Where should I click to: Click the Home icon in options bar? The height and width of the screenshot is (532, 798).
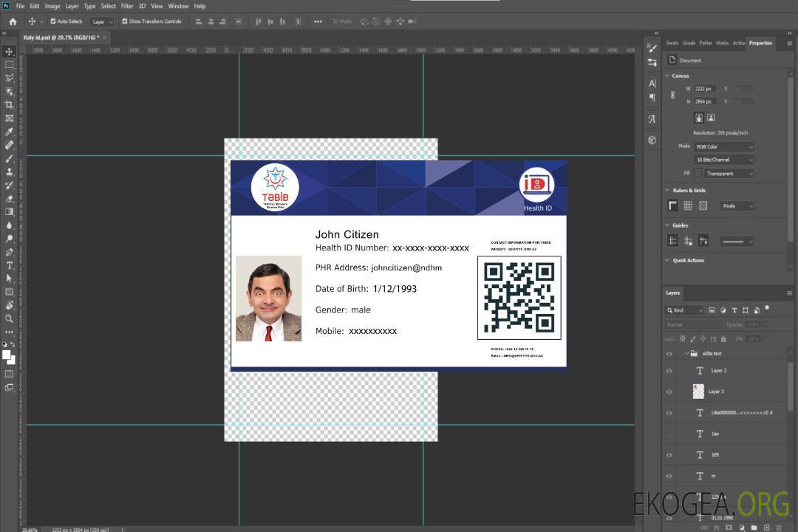[x=13, y=21]
